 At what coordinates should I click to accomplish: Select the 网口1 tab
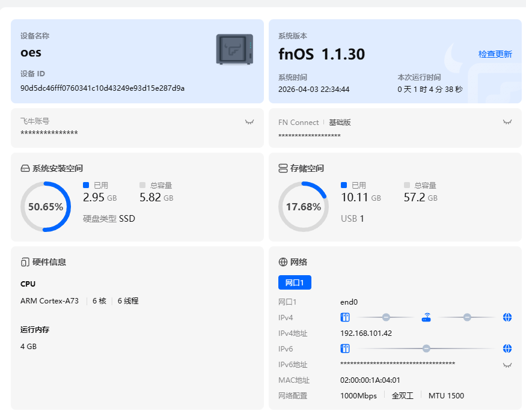click(295, 282)
